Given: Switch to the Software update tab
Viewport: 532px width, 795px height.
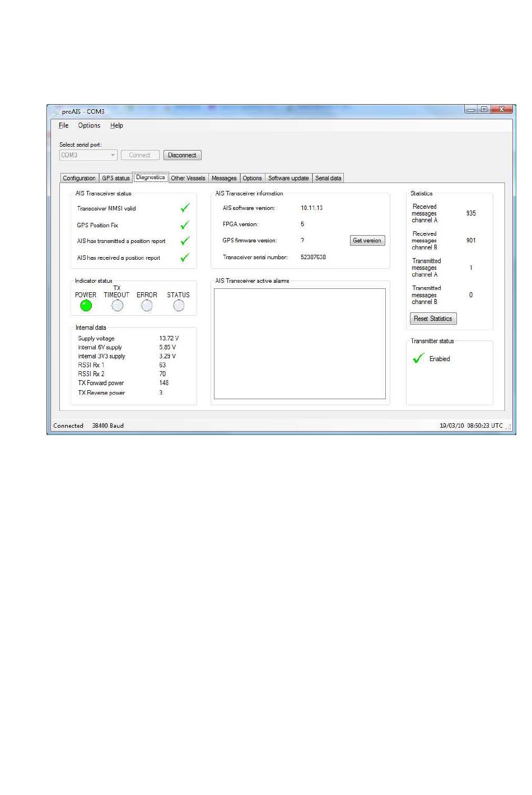Looking at the screenshot, I should click(288, 178).
